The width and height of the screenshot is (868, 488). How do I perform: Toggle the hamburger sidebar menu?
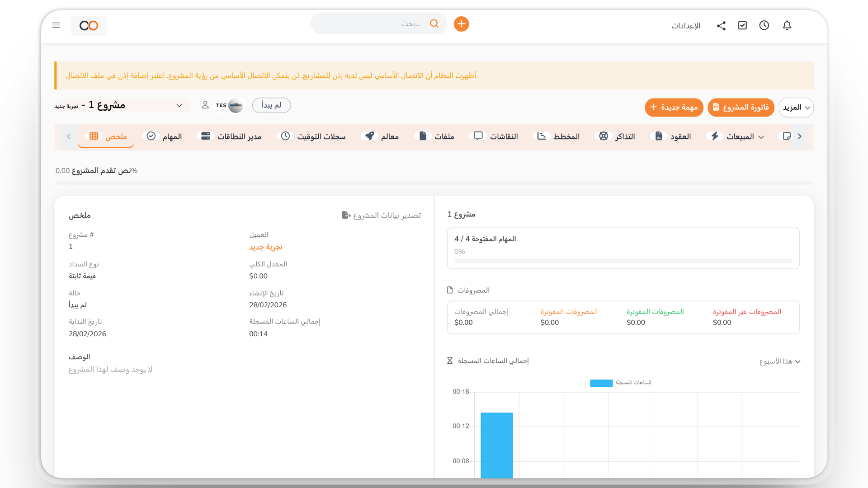pyautogui.click(x=56, y=25)
